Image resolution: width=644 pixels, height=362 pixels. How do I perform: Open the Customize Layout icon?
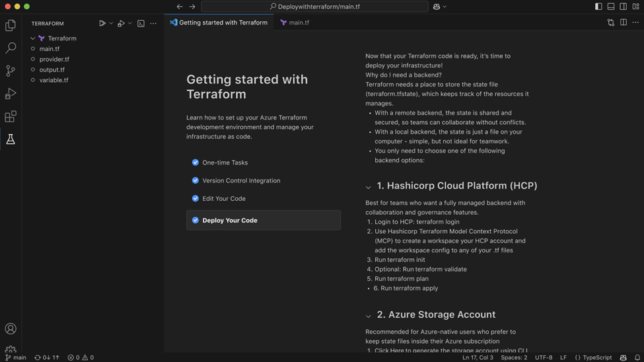pyautogui.click(x=636, y=7)
